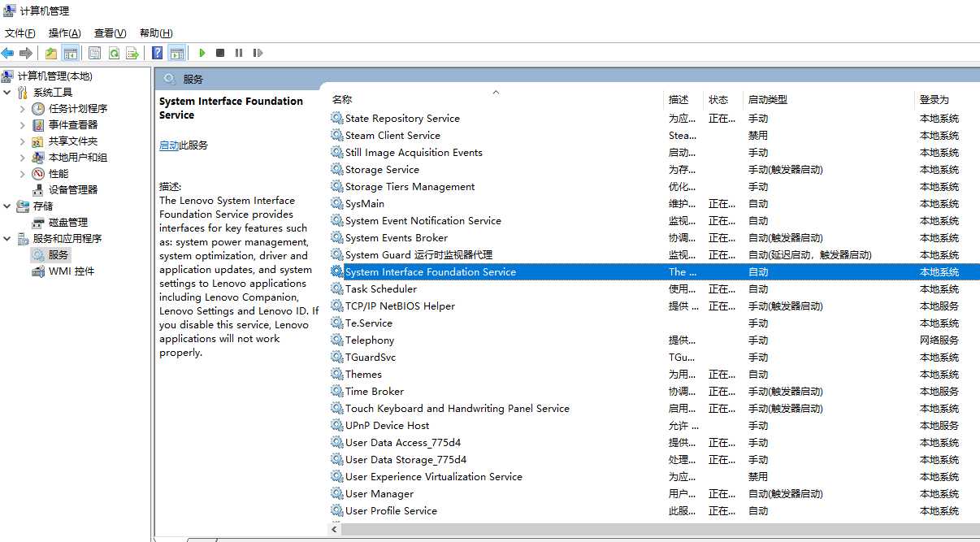Click the gear icon beside UPnP Device Host
Viewport: 980px width, 542px height.
[337, 426]
